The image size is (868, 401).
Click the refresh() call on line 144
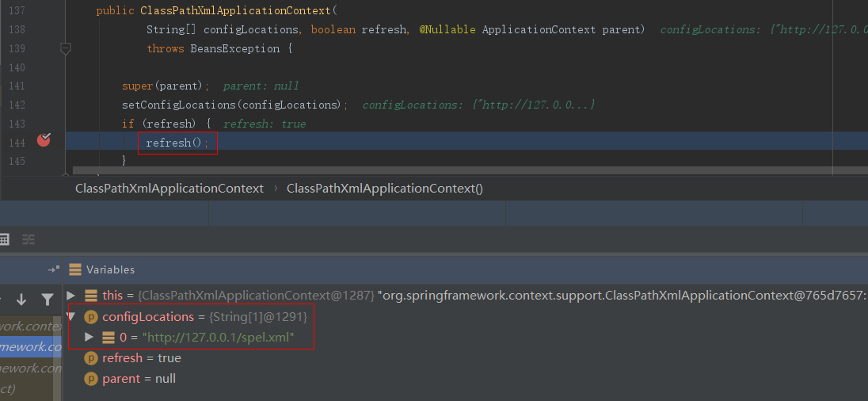[x=177, y=143]
